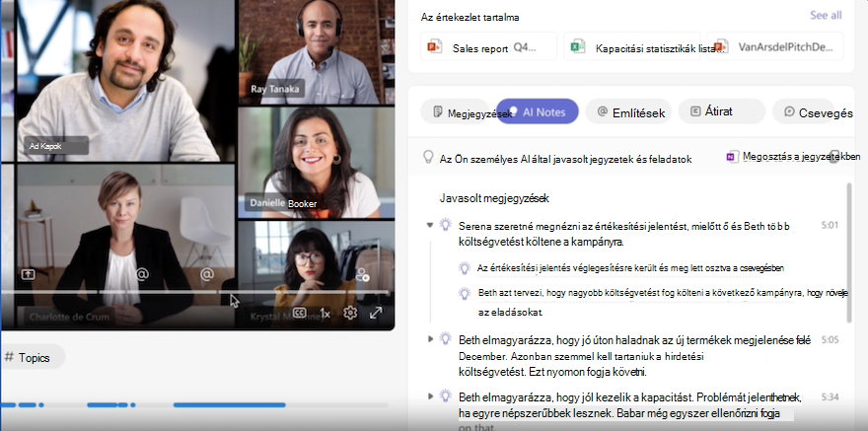Jump to the person-joined marker on the video
This screenshot has width=868, height=431.
[363, 274]
